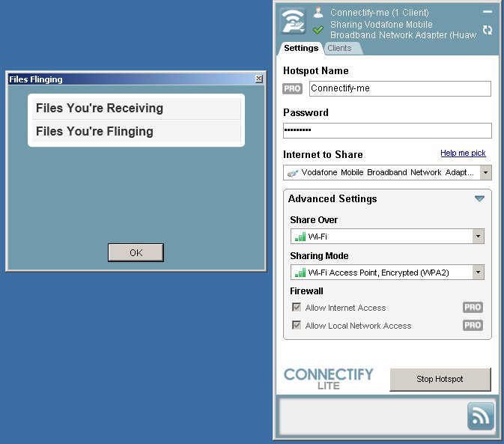Click the RSS feed icon at bottom
Screen dimensions: 504x444
coord(481,416)
